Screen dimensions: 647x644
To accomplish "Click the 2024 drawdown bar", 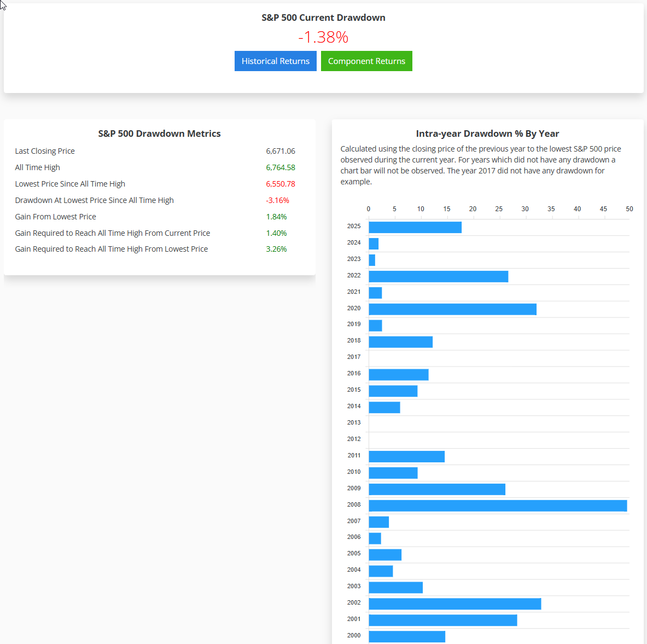I will pyautogui.click(x=374, y=243).
